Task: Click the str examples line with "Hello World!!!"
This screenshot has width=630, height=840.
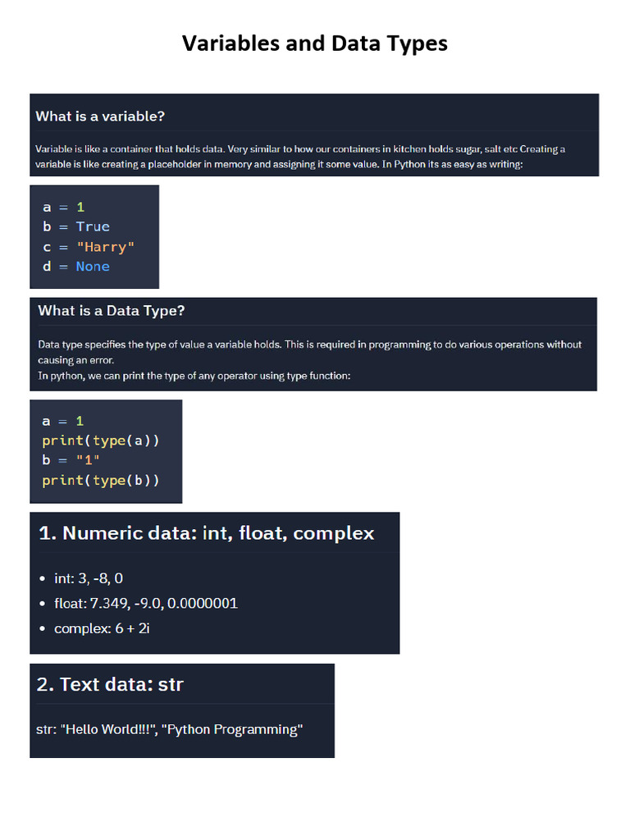Action: [170, 729]
